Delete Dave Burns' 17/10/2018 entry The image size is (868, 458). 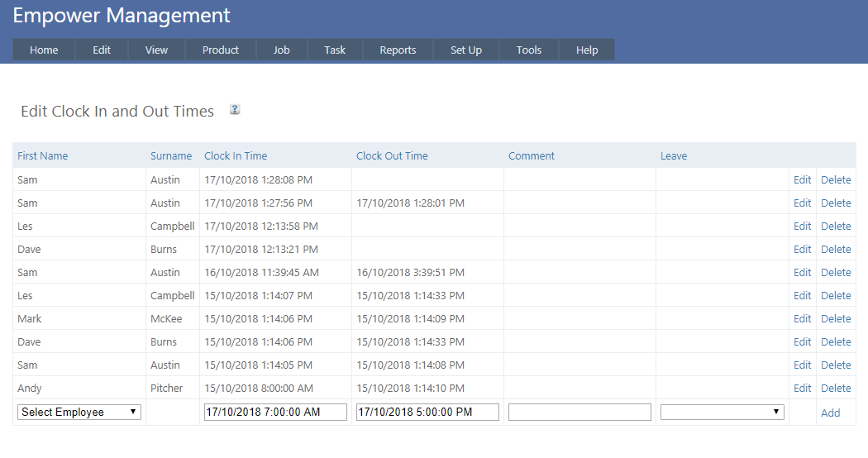tap(836, 249)
